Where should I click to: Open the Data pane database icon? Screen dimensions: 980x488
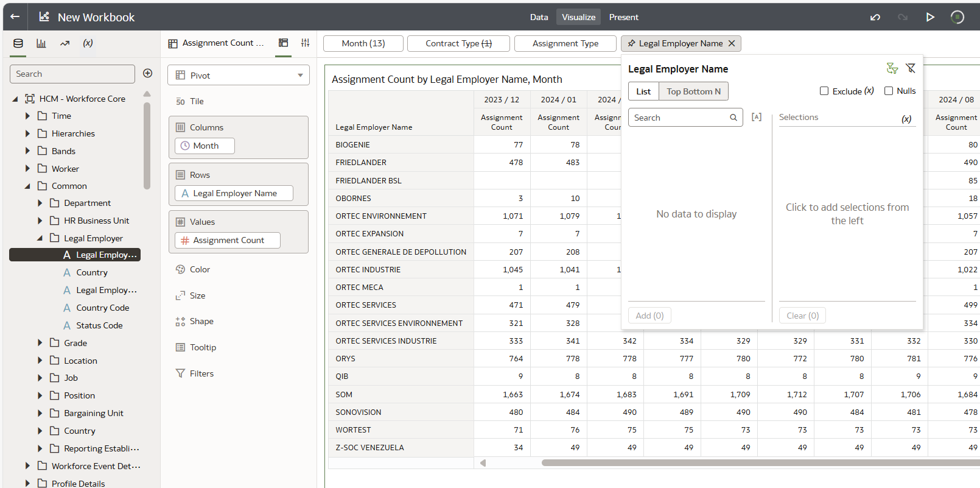coord(18,43)
